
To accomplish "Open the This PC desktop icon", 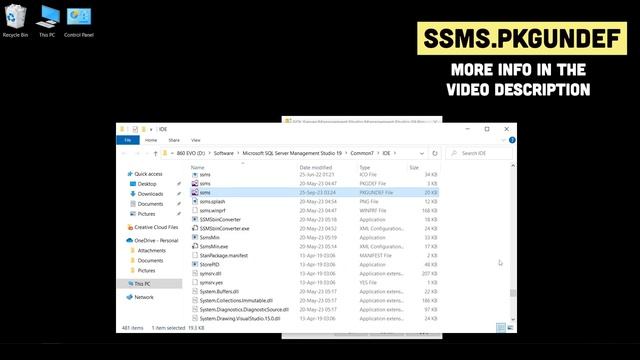I will [47, 20].
